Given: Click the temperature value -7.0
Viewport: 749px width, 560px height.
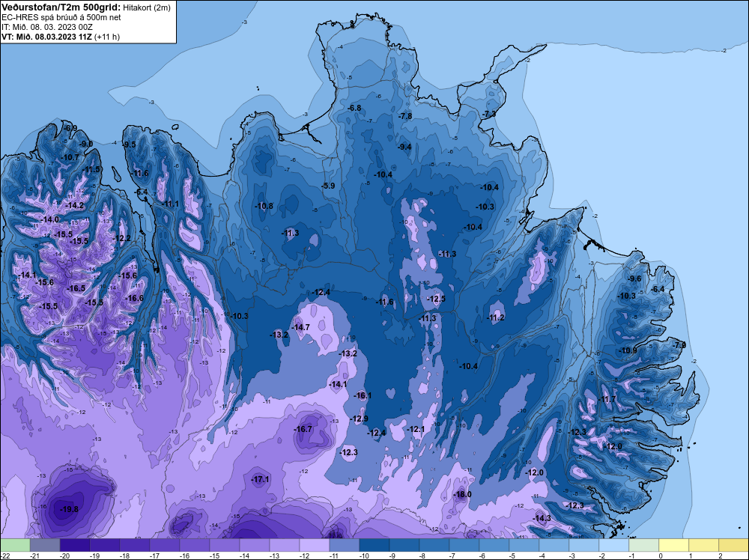Looking at the screenshot, I should coord(679,344).
